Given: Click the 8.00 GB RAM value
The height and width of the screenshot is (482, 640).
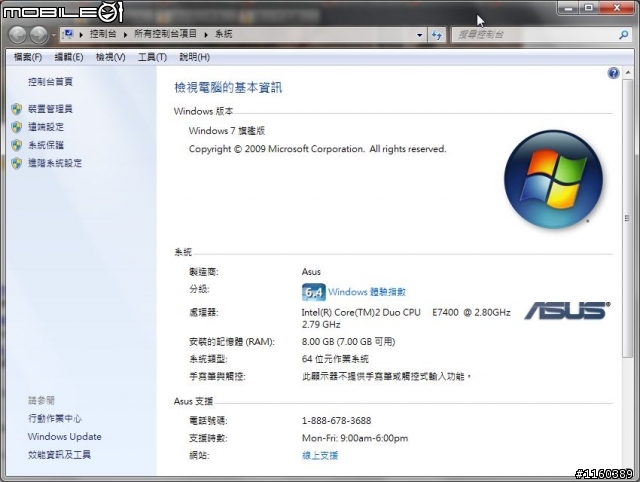Looking at the screenshot, I should coord(349,341).
